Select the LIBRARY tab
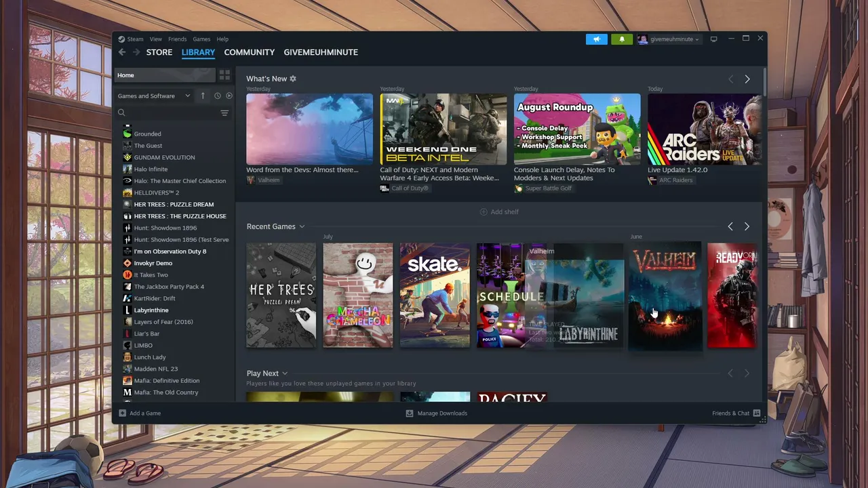The height and width of the screenshot is (488, 868). tap(198, 52)
